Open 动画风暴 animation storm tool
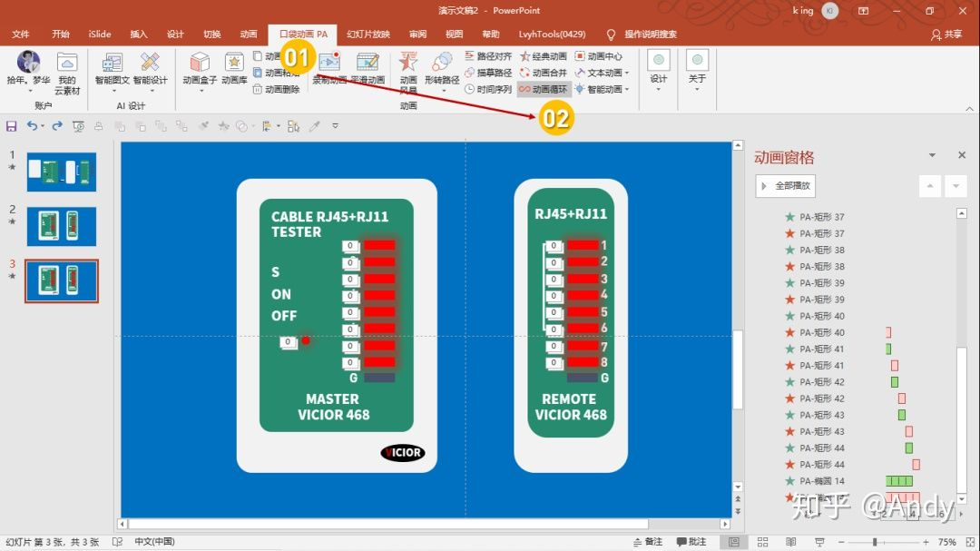The height and width of the screenshot is (551, 980). point(408,71)
